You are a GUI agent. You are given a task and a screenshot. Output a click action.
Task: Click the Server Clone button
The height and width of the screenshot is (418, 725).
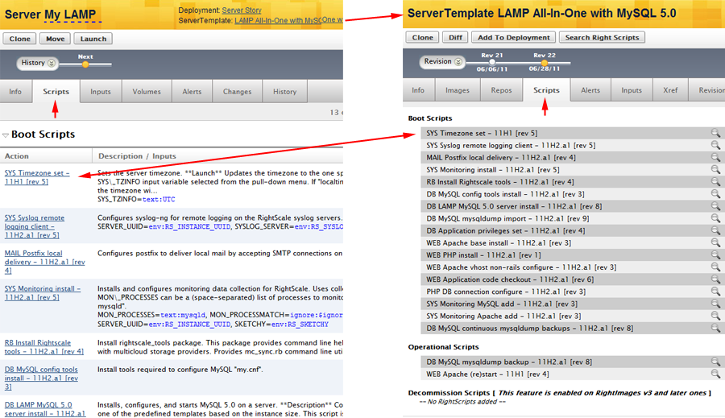(x=20, y=39)
